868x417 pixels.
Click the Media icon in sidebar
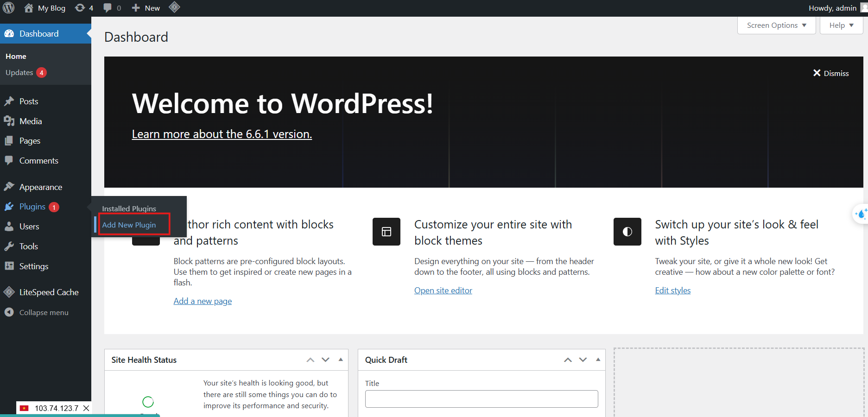(x=9, y=121)
